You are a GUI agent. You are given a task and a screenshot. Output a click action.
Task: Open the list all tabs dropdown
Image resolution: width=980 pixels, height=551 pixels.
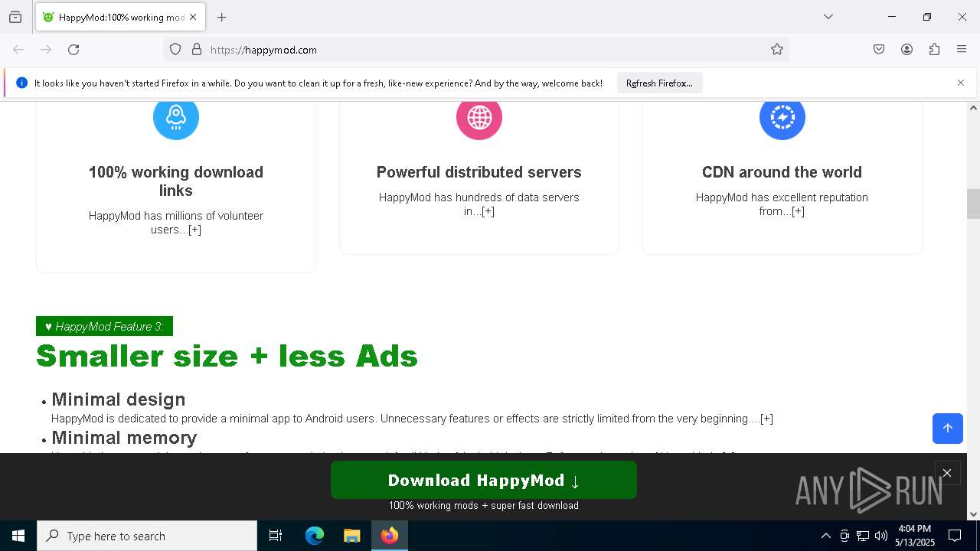[828, 17]
